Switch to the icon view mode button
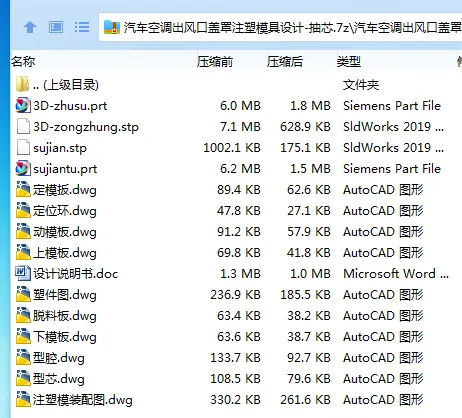This screenshot has height=418, width=462. 56,27
